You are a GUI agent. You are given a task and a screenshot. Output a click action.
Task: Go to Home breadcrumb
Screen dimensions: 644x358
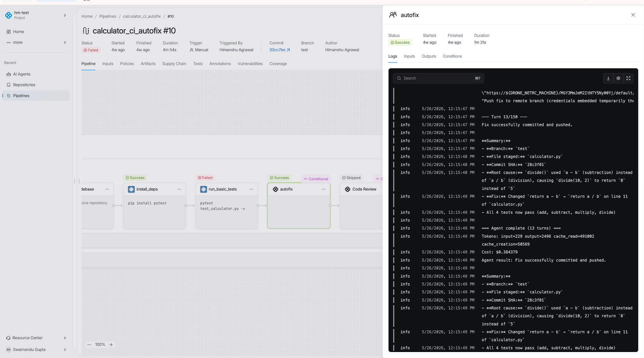(x=87, y=16)
